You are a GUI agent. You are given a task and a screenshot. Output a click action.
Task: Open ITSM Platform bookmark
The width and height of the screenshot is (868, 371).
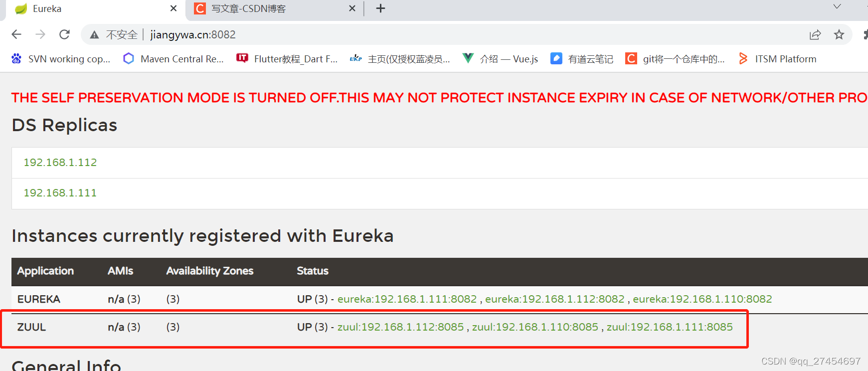click(777, 59)
